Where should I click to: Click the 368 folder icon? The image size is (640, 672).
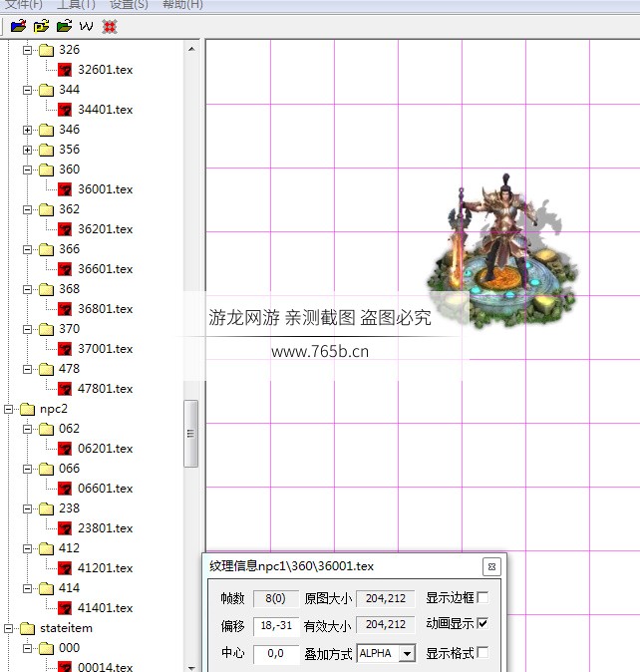click(46, 289)
